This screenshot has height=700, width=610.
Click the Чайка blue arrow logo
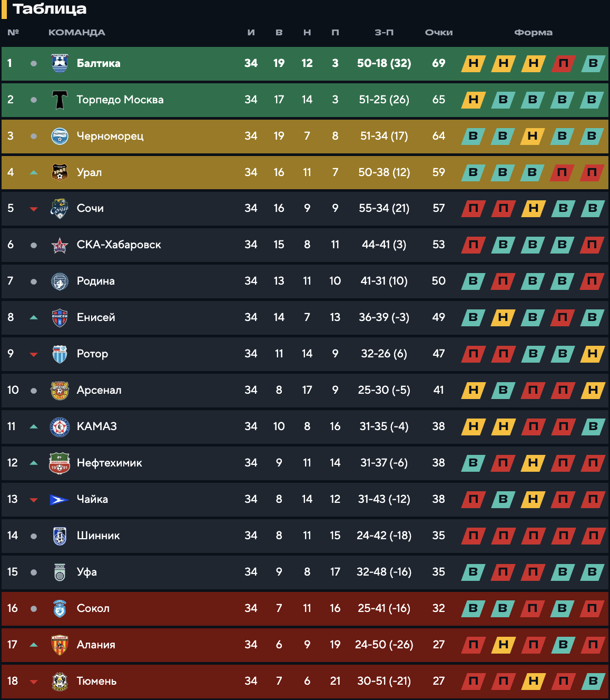59,499
